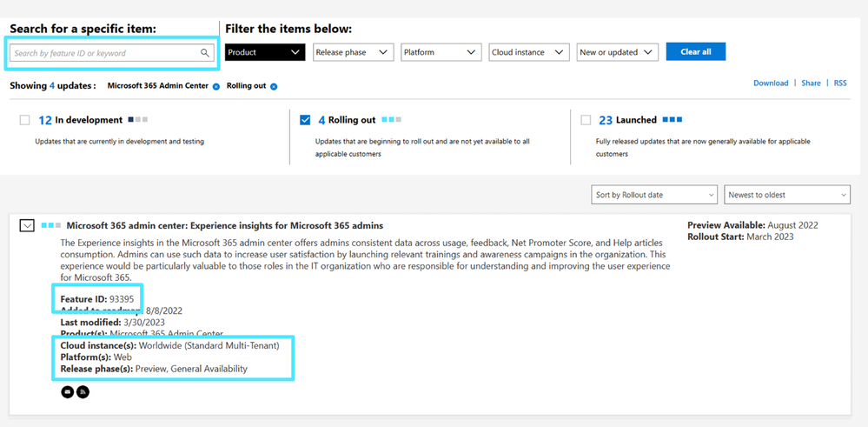This screenshot has width=868, height=427.
Task: Click the Share link
Action: tap(811, 83)
